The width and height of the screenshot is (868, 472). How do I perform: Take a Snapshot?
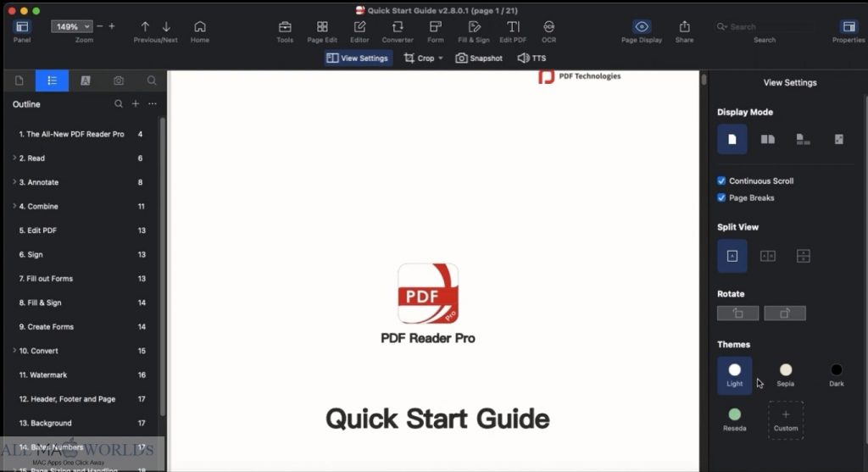479,58
